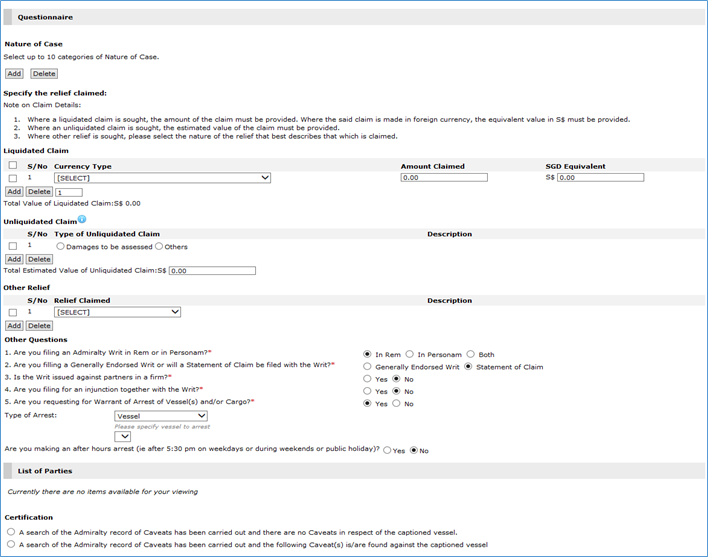The width and height of the screenshot is (708, 557).
Task: Open the Currency Type dropdown
Action: [162, 178]
